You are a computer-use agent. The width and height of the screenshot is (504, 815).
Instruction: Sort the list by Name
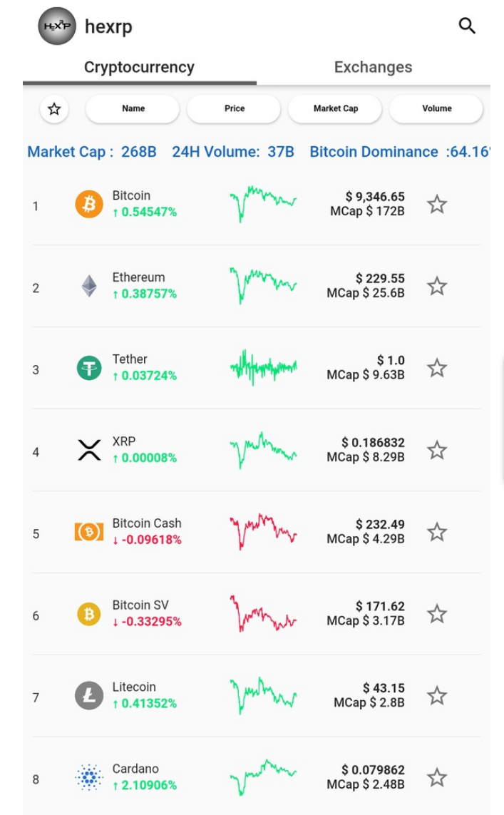pyautogui.click(x=133, y=108)
